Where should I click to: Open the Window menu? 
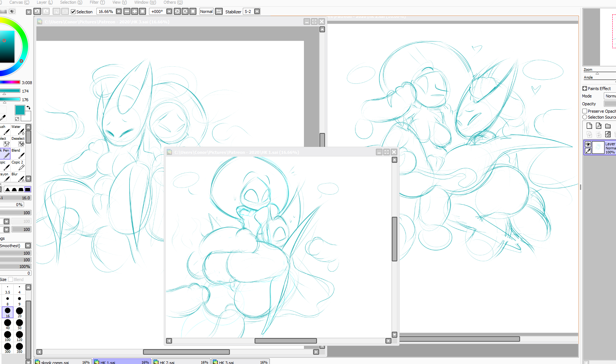[145, 2]
